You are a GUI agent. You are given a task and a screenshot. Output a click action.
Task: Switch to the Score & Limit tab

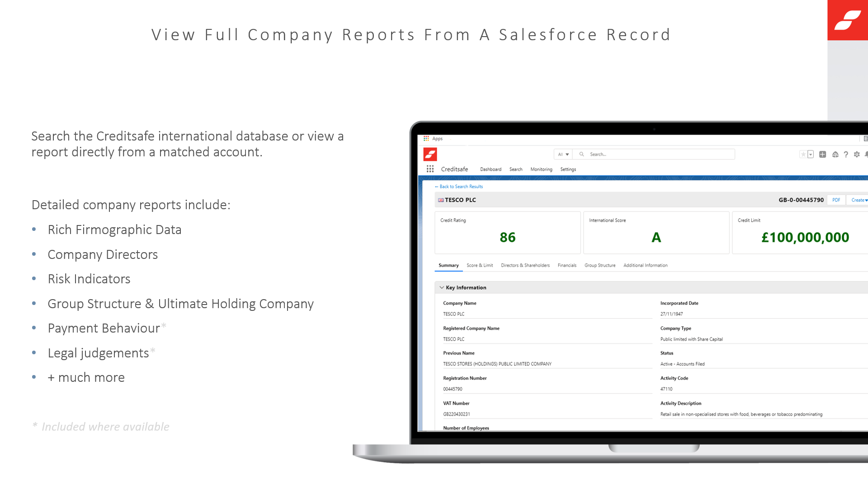click(480, 265)
